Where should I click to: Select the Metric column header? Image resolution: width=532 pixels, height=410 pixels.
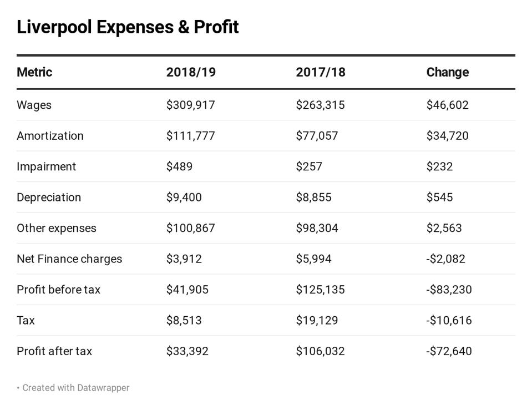[x=34, y=72]
